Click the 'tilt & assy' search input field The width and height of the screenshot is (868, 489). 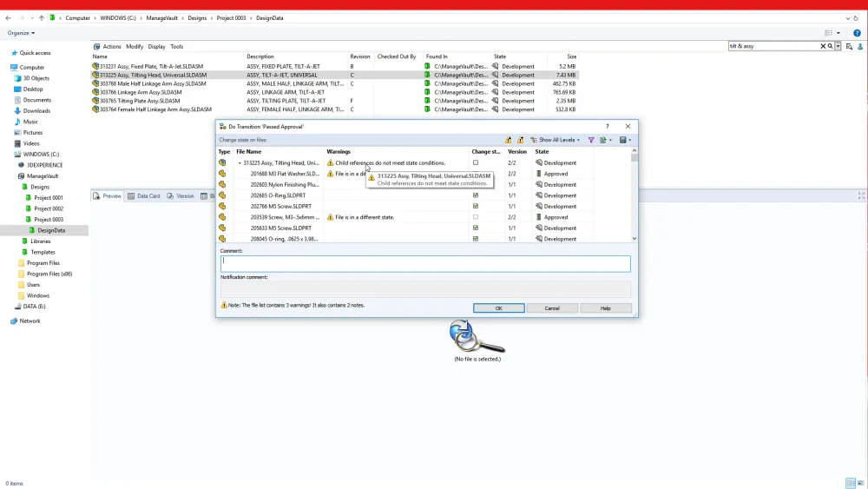(773, 47)
